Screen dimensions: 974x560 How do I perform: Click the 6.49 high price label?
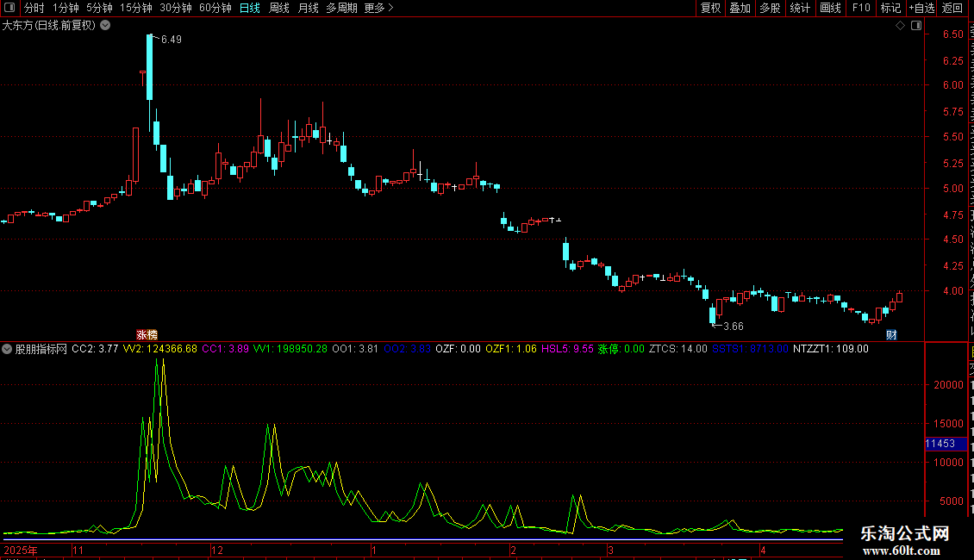[171, 40]
